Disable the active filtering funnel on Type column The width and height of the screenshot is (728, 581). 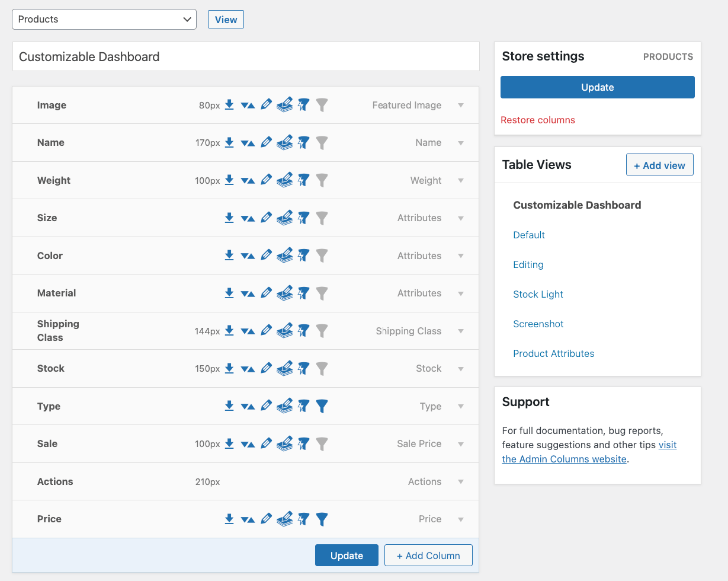point(322,406)
